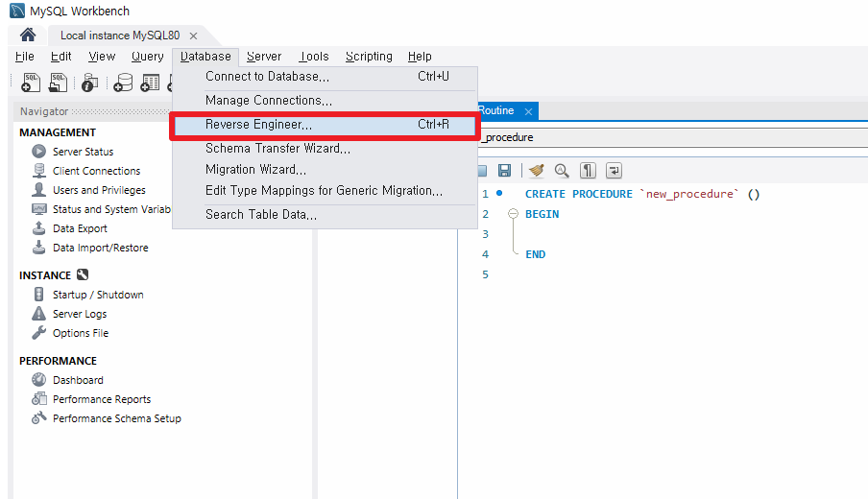Image resolution: width=868 pixels, height=499 pixels.
Task: Open the Edit menu
Action: pos(60,57)
